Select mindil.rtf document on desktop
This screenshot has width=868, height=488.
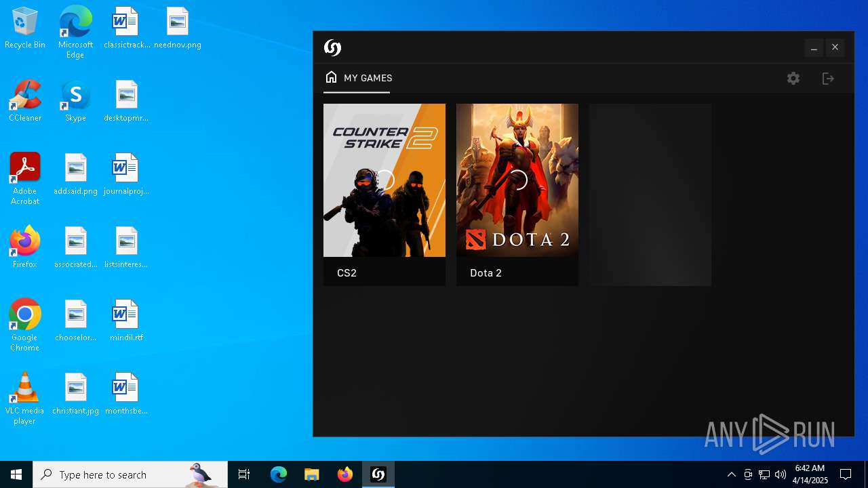126,321
